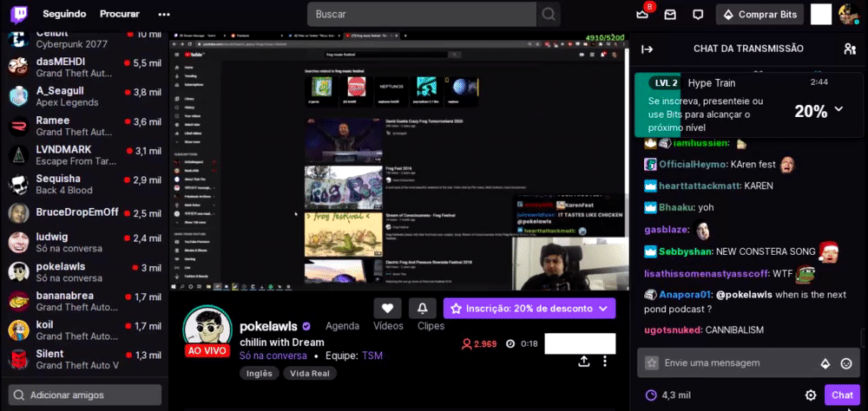
Task: Open the Twitch home logo
Action: 18,14
